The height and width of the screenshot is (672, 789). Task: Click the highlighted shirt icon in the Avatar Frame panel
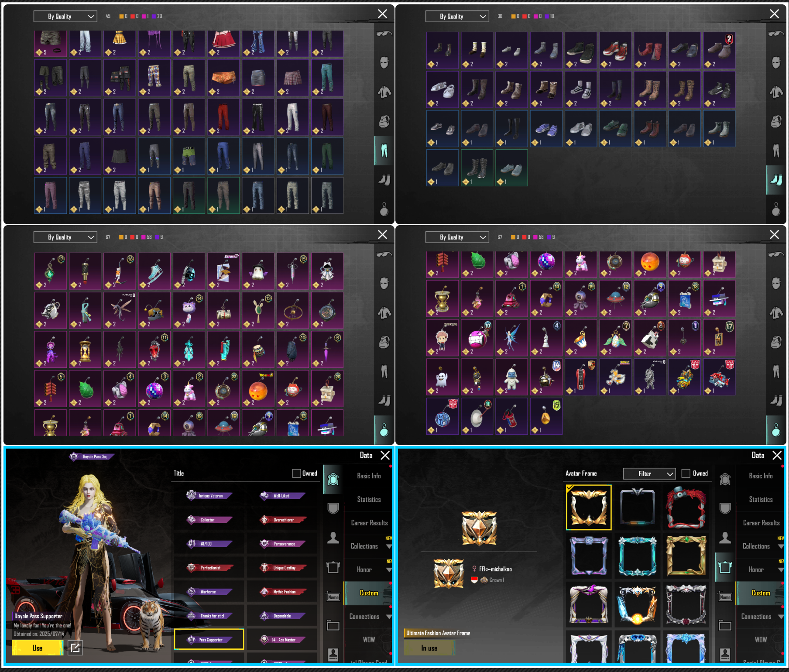coord(725,567)
